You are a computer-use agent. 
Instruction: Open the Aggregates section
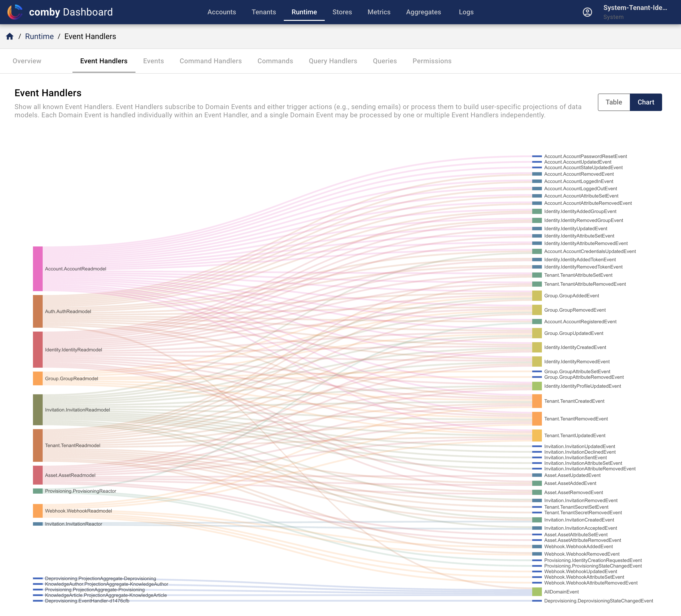tap(424, 12)
